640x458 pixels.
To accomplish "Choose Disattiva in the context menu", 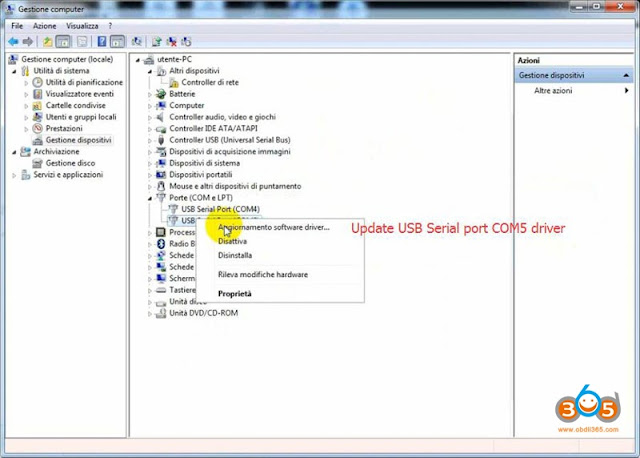I will [232, 241].
